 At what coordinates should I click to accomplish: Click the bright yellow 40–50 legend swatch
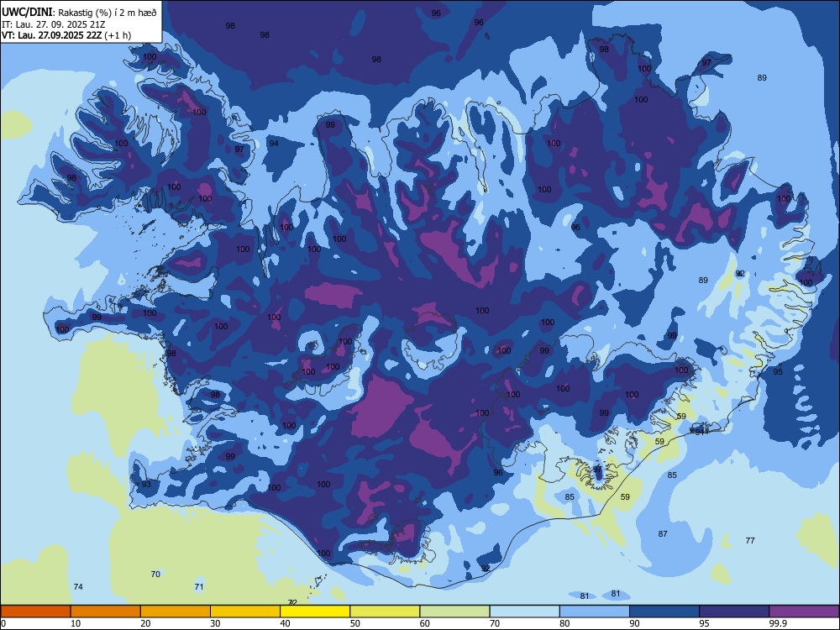click(315, 612)
